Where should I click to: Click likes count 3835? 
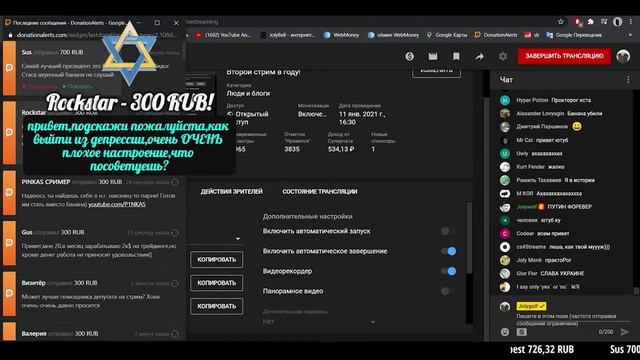coord(292,149)
